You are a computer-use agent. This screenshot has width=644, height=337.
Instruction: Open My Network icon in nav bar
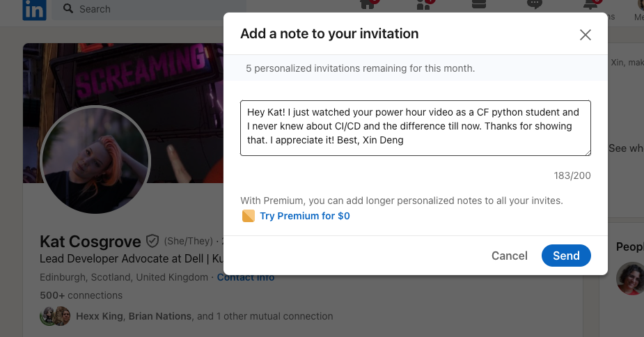click(423, 4)
